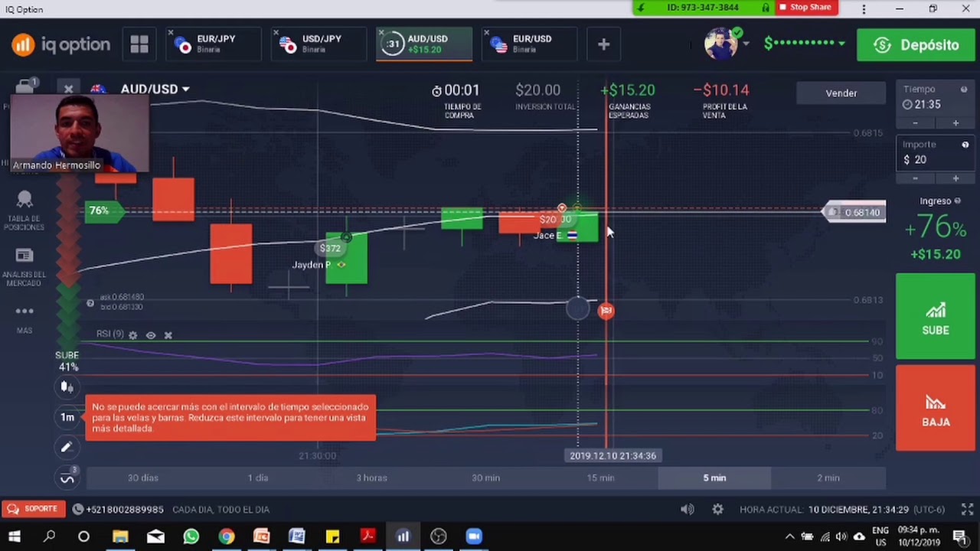
Task: Decrease Importe with minus button
Action: pyautogui.click(x=915, y=178)
